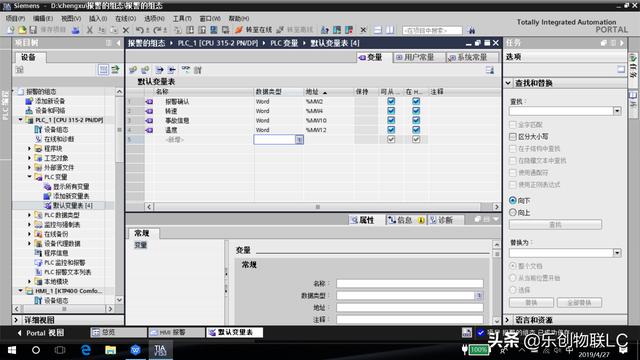
Task: Expand the 语言和资源 section
Action: [x=508, y=320]
